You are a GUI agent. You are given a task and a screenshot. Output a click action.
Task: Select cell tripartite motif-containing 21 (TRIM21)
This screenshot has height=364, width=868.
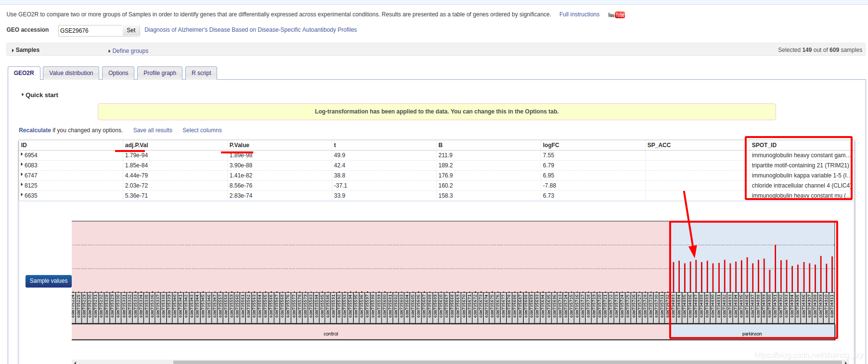click(800, 165)
